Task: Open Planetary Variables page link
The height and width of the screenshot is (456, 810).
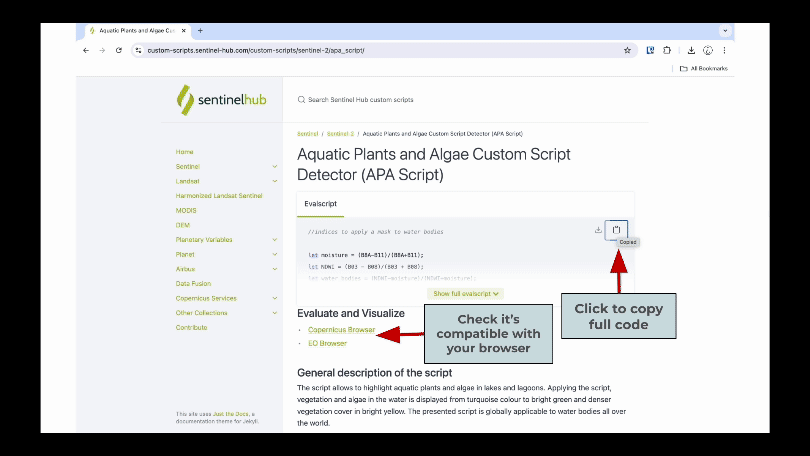Action: point(204,240)
